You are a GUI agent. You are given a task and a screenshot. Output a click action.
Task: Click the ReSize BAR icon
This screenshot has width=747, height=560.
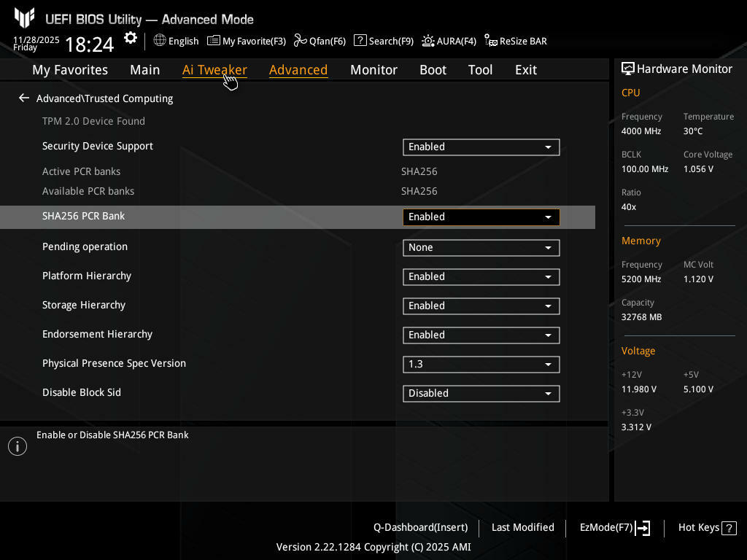[x=492, y=41]
